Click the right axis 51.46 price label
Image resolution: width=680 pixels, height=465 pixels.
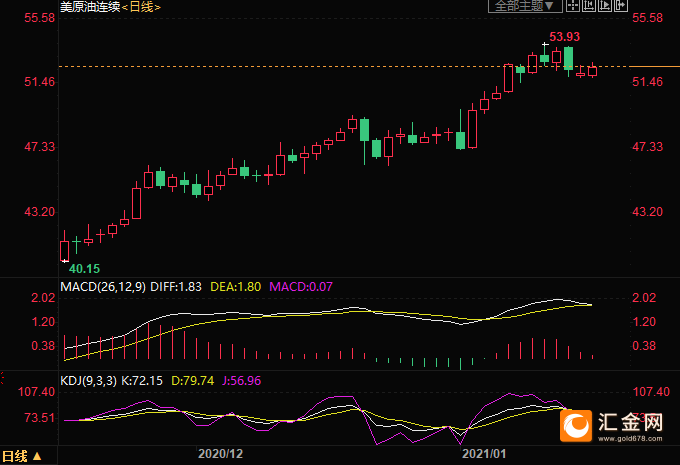pyautogui.click(x=647, y=82)
